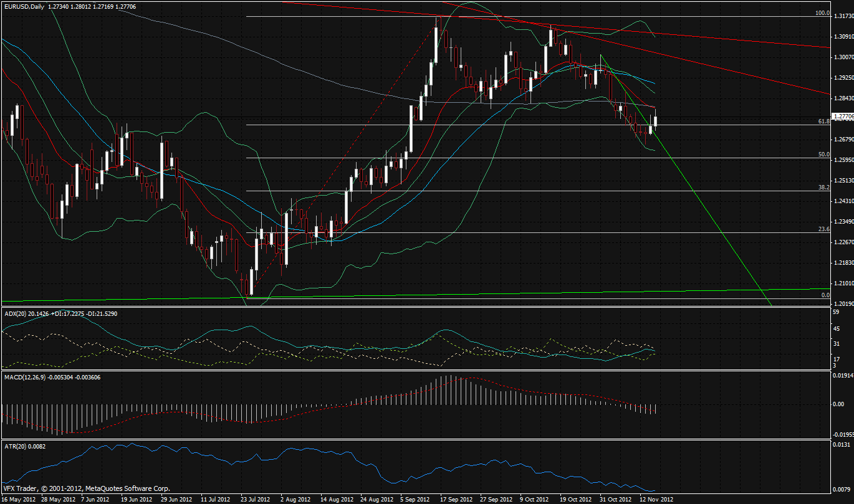Screen dimensions: 854x504
Task: Click the MetaQuotes Software Corp. copyright text
Action: point(85,489)
